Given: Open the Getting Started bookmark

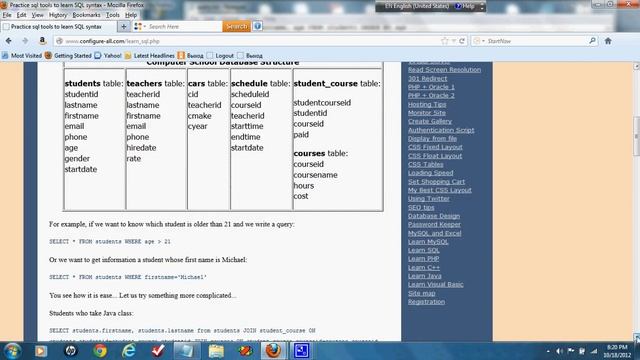Looking at the screenshot, I should point(68,56).
